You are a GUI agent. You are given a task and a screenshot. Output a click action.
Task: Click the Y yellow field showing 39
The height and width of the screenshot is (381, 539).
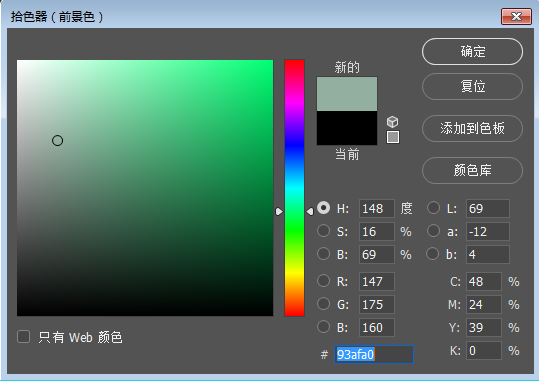[x=484, y=327]
